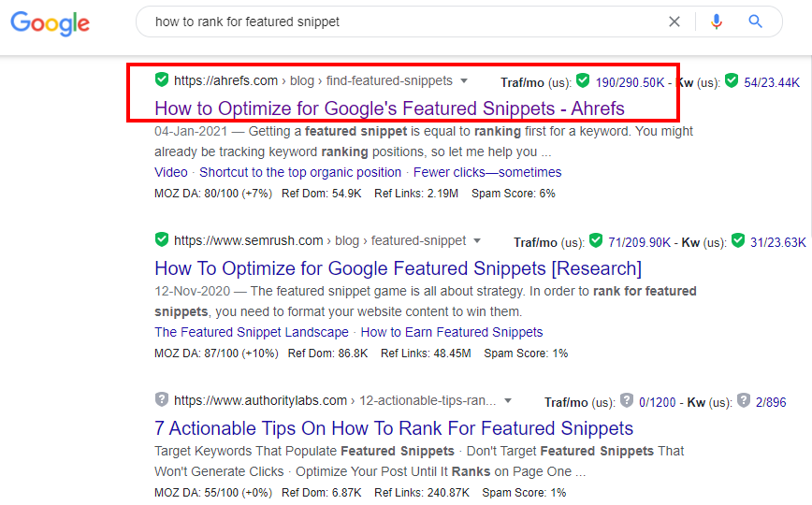Click green shield before 54/23.44K keyword value
The image size is (812, 505).
(732, 80)
